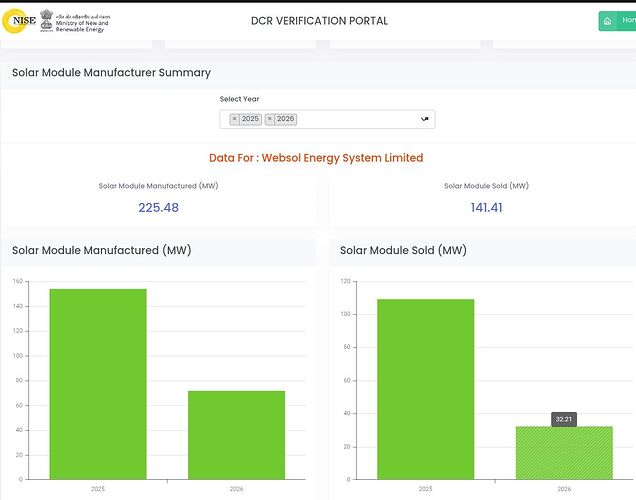
Task: Click the small 'Solar Module Manufactured (MW)' summary label
Action: coord(158,186)
